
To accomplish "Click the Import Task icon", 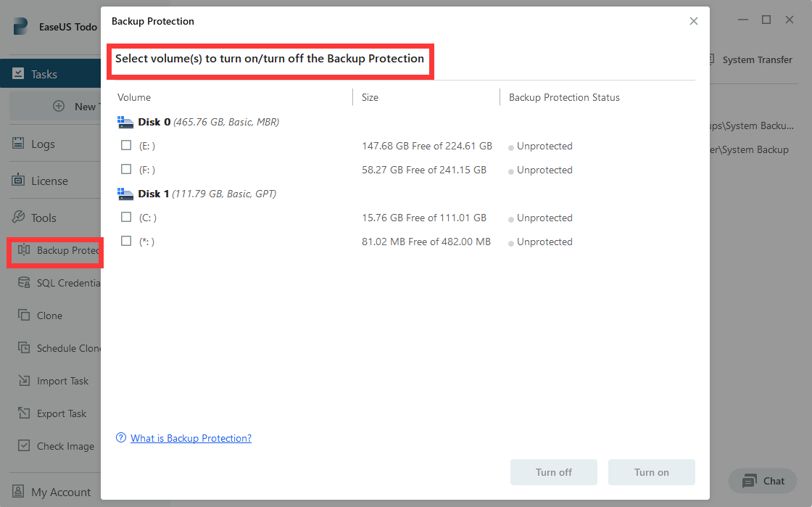I will pos(24,381).
